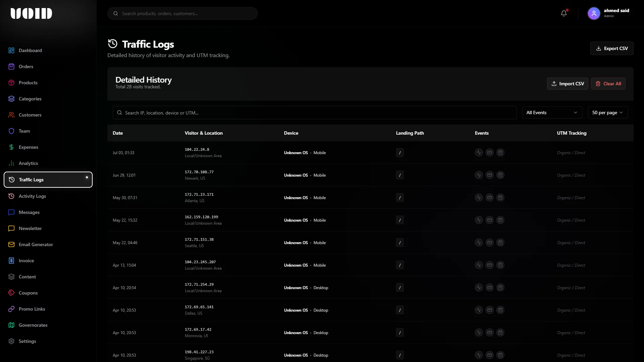Navigate to Messages in sidebar
The image size is (644, 362).
tap(48, 212)
